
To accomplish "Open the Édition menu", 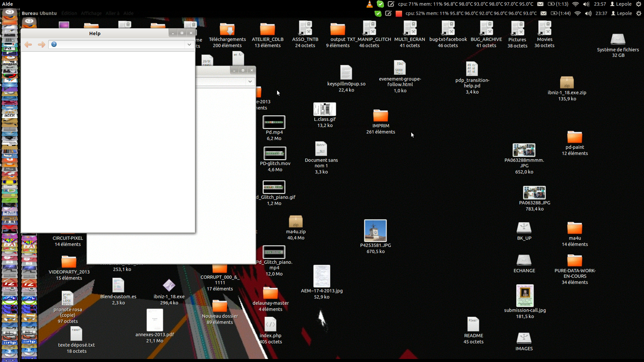I will 69,13.
